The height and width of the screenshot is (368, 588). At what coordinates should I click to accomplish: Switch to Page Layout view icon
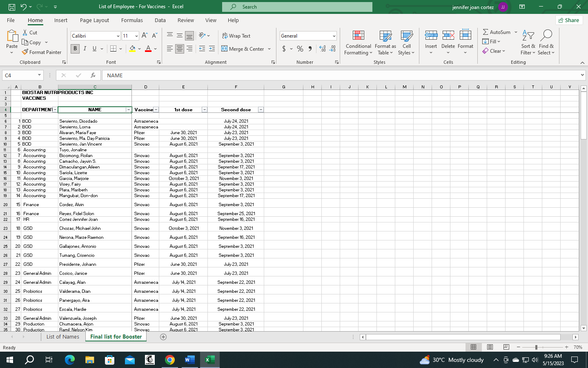pyautogui.click(x=490, y=347)
